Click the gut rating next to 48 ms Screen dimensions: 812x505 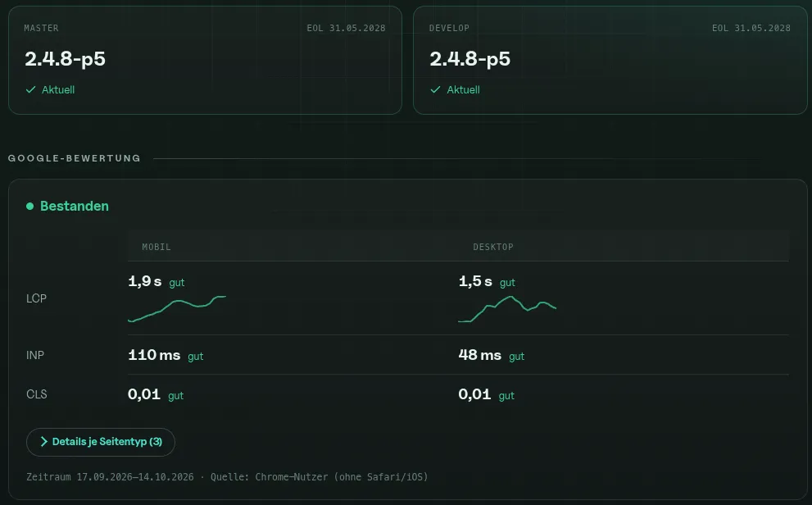(517, 357)
